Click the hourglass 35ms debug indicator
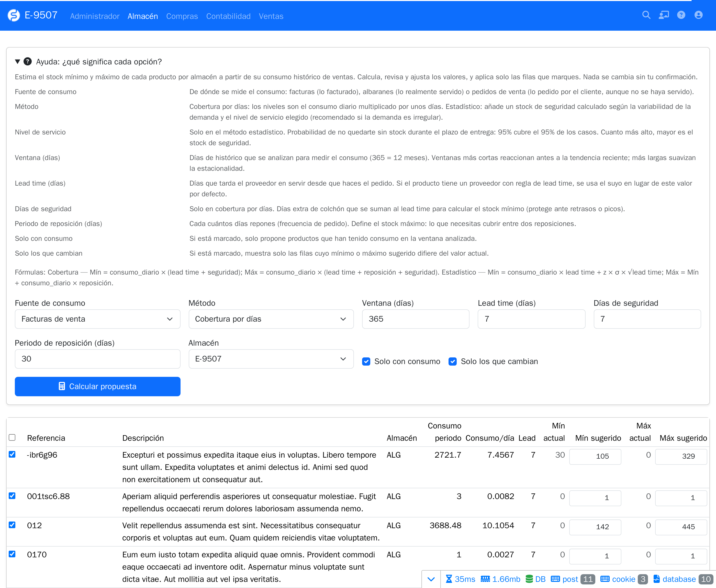Image resolution: width=716 pixels, height=588 pixels. 460,579
